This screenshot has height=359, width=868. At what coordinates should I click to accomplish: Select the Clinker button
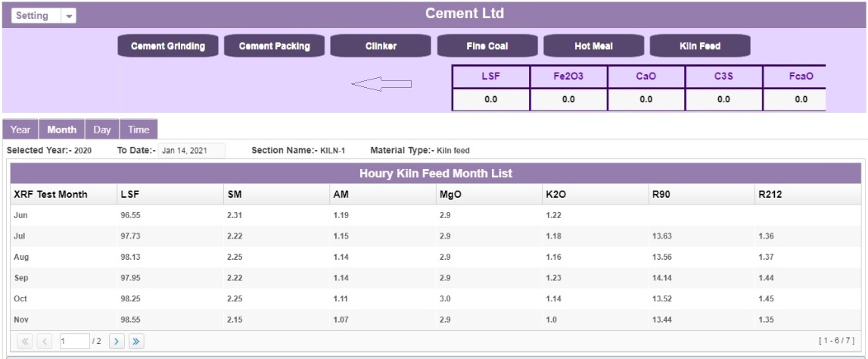381,46
